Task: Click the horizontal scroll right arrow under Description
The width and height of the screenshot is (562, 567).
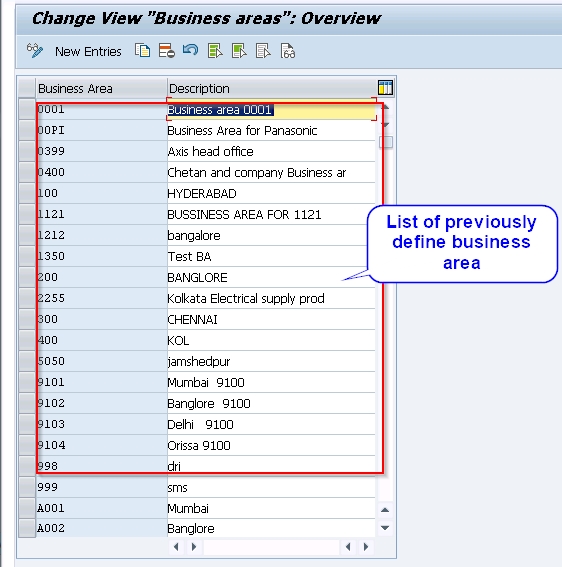Action: click(193, 547)
